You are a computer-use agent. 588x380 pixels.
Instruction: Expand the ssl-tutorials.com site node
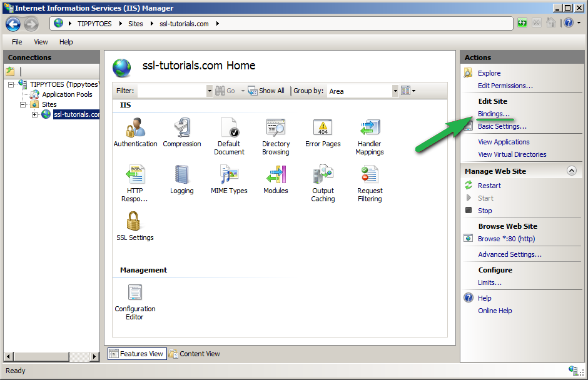[x=34, y=114]
